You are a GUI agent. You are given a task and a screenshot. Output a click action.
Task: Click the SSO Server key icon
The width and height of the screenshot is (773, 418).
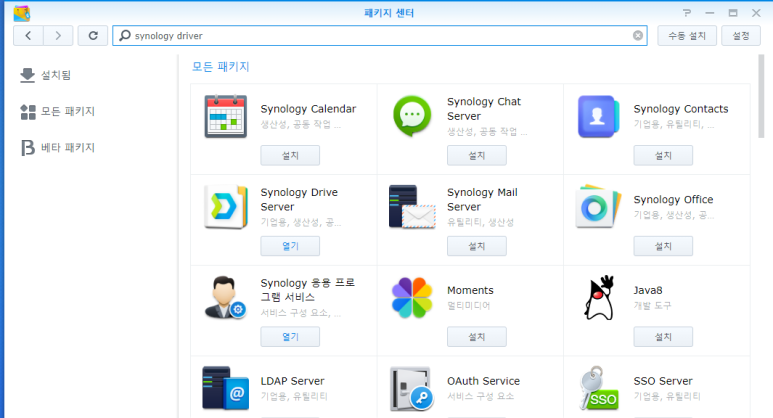(598, 388)
